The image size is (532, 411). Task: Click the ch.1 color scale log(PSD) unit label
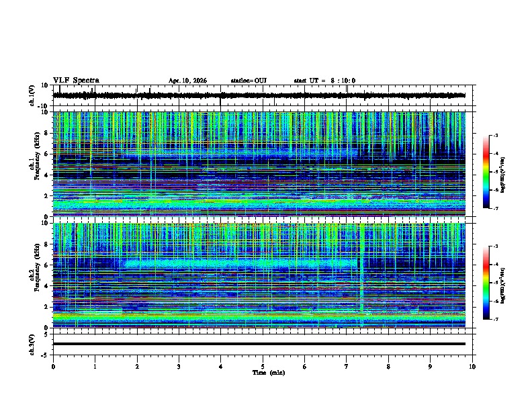pos(503,175)
